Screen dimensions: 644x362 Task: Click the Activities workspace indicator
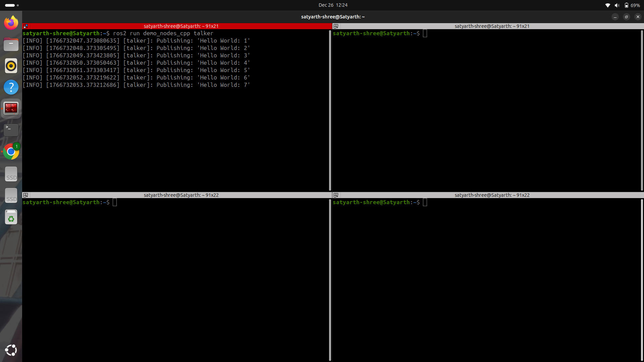pos(12,5)
